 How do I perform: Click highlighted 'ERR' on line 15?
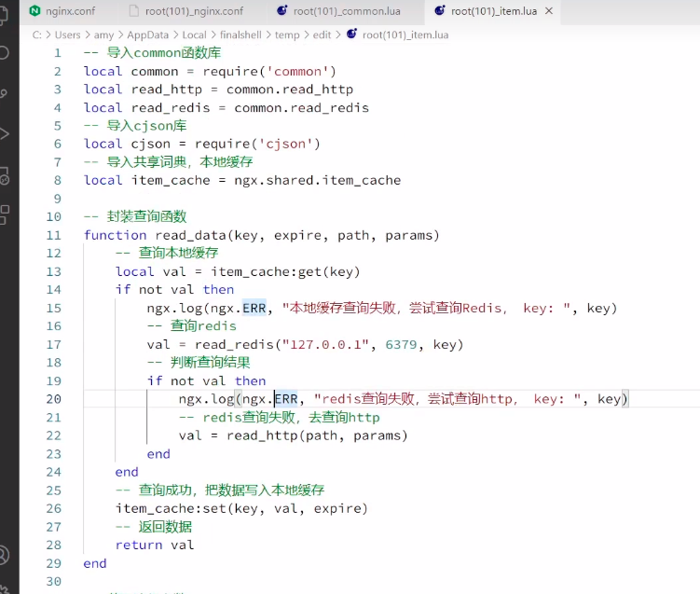(x=254, y=308)
